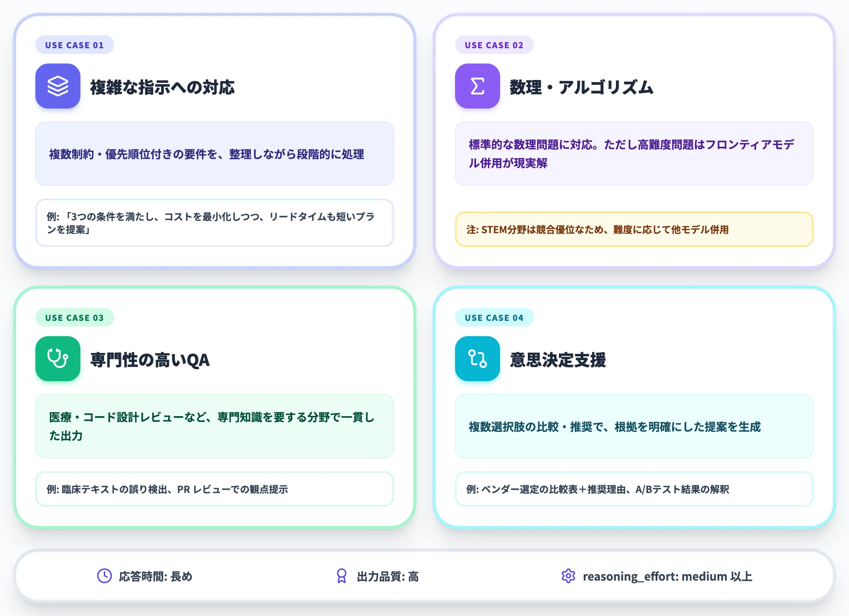Click the heading 専門性の高いQA

(150, 360)
